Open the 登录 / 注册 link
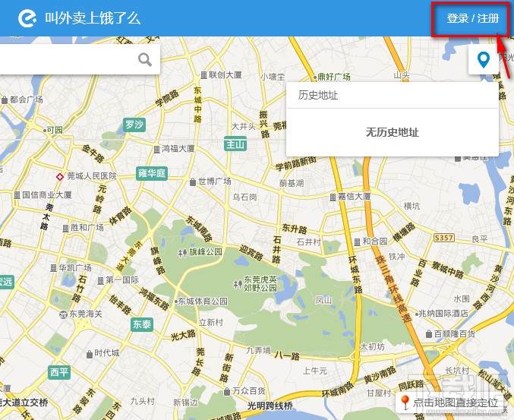Viewport: 514px width, 420px height. coord(472,18)
